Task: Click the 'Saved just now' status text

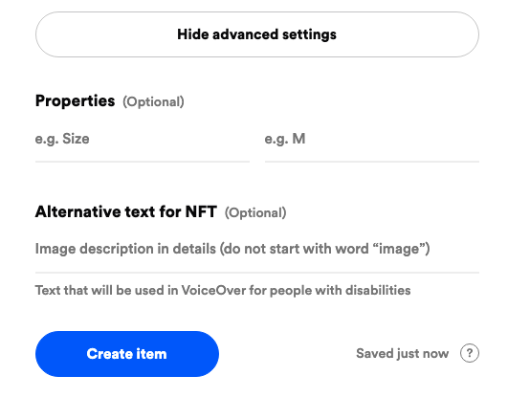Action: point(403,354)
